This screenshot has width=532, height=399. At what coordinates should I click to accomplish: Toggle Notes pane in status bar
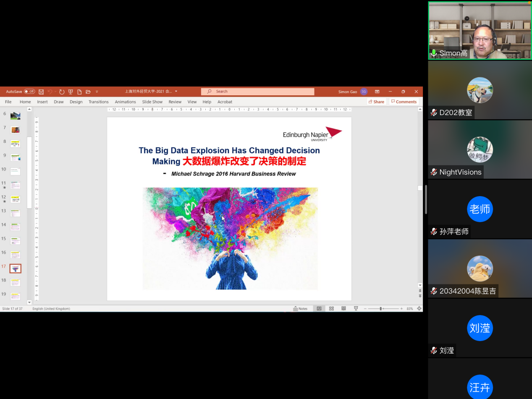[x=301, y=309]
